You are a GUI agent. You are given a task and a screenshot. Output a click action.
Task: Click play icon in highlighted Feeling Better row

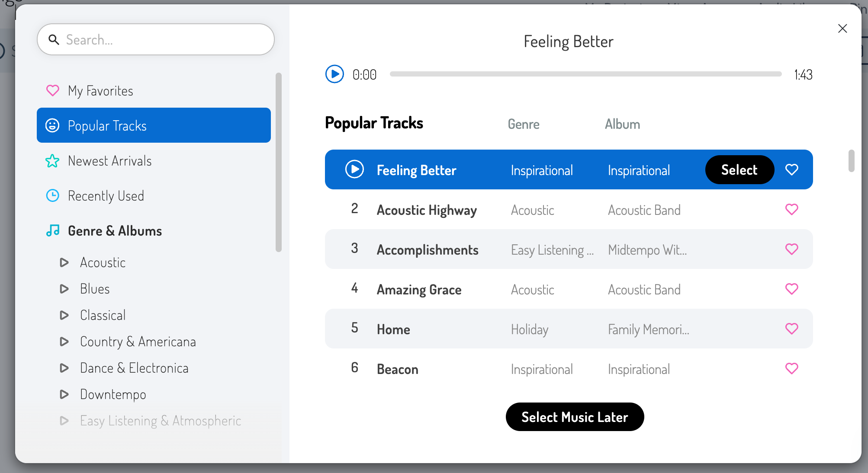point(354,169)
